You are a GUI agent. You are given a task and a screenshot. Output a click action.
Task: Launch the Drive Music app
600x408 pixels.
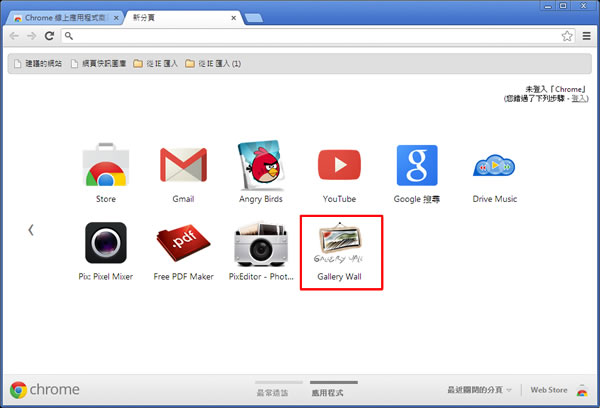coord(494,166)
